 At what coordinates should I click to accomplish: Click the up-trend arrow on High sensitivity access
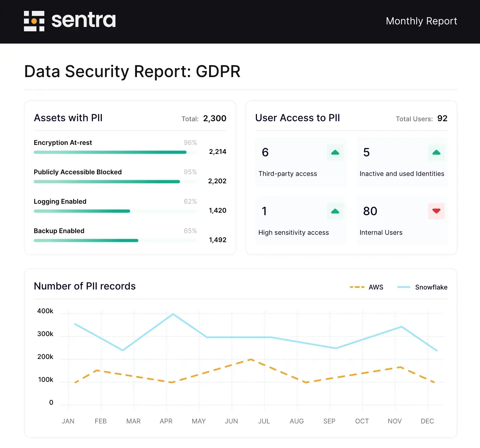[x=335, y=211]
